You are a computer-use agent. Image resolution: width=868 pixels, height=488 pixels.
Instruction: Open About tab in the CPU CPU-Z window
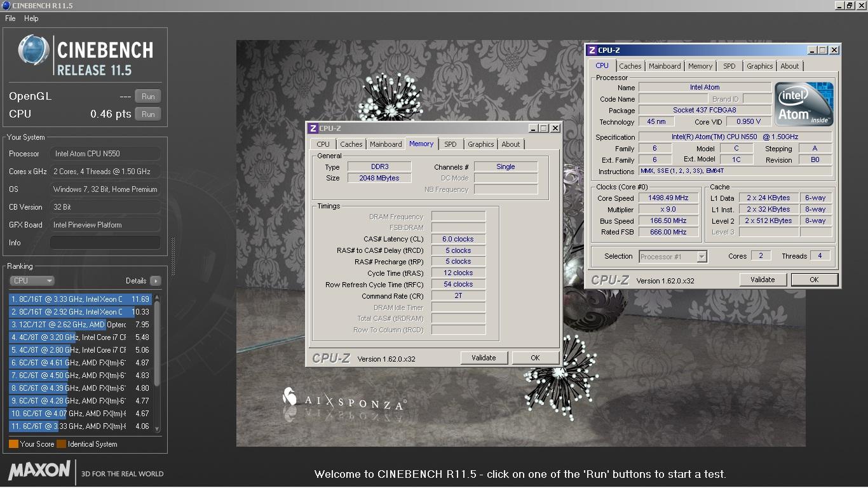tap(790, 66)
